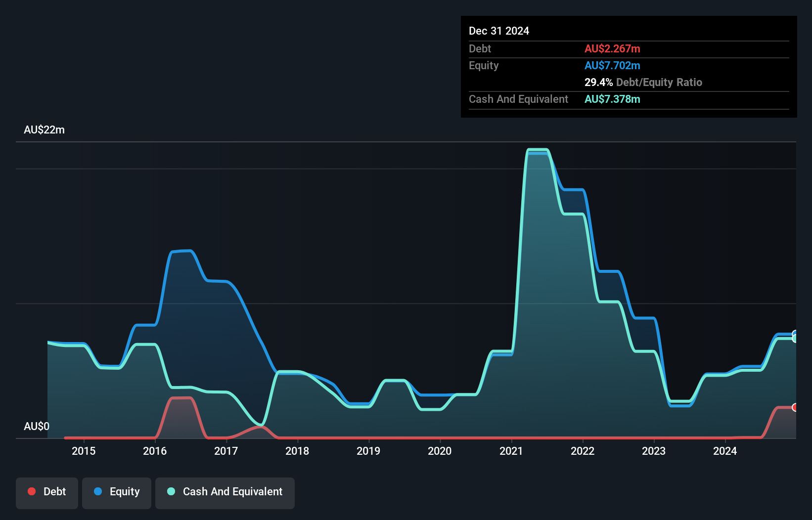
Task: Click the 2023 x-axis label
Action: tap(654, 451)
